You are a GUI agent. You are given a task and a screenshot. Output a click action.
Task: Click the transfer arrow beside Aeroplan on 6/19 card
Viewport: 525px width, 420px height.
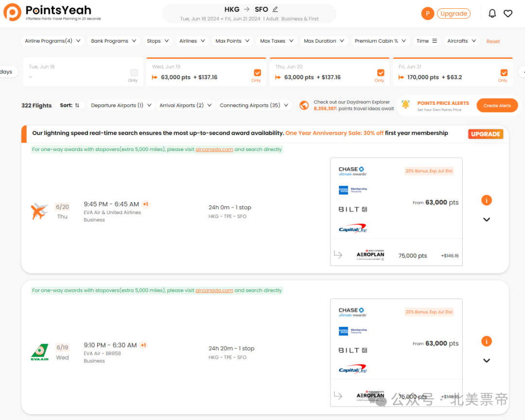(x=338, y=396)
